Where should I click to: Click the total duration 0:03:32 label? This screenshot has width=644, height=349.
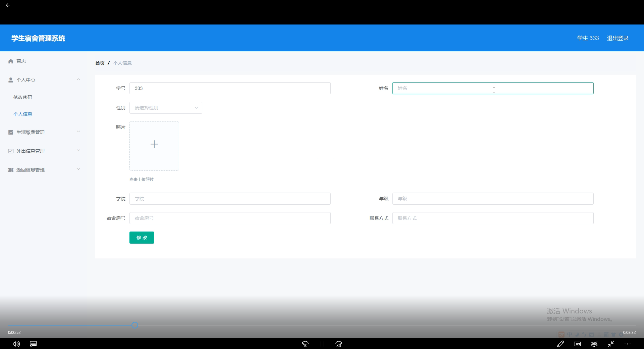(x=630, y=333)
